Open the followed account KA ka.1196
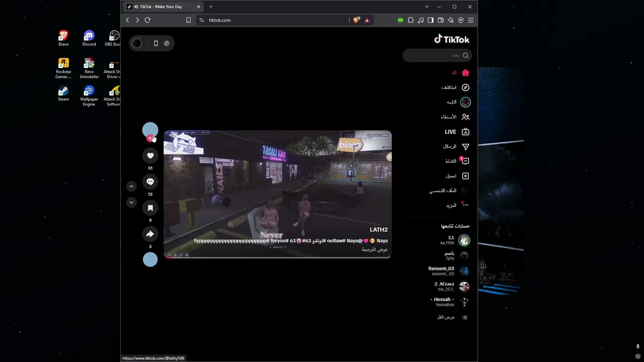This screenshot has width=644, height=362. click(455, 240)
